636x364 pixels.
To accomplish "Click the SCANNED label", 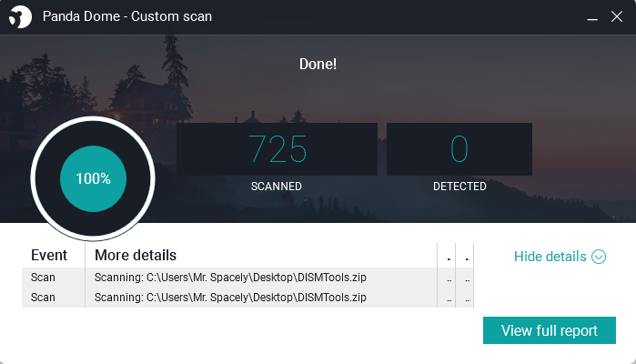I will pyautogui.click(x=277, y=187).
